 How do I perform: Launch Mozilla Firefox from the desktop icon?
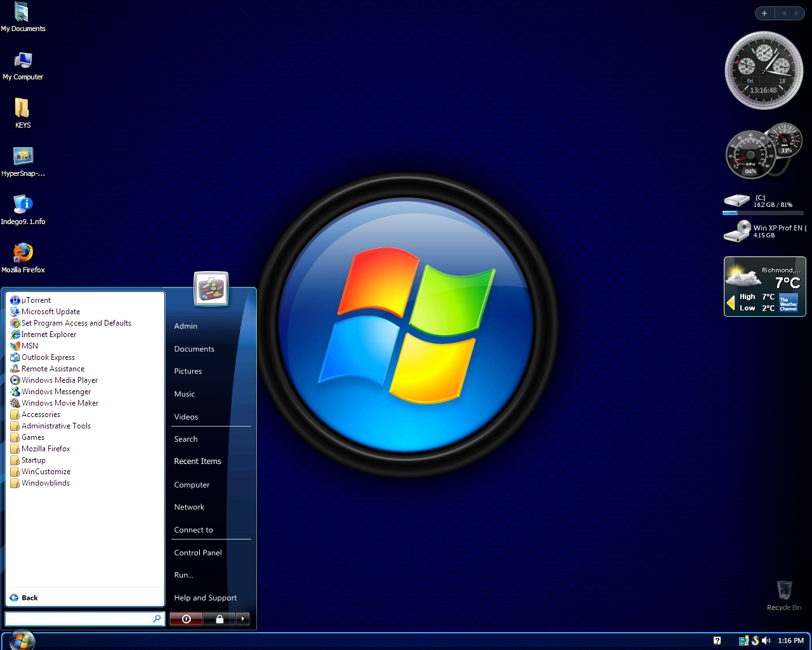23,258
